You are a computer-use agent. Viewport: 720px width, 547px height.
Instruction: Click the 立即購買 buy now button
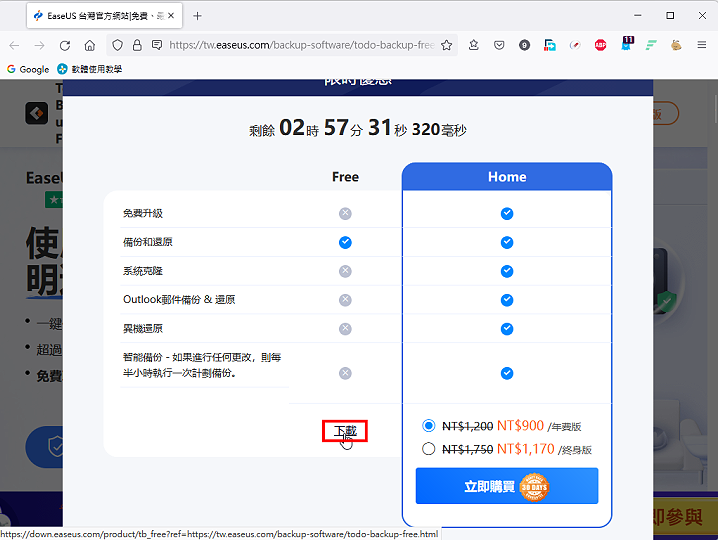click(x=507, y=486)
